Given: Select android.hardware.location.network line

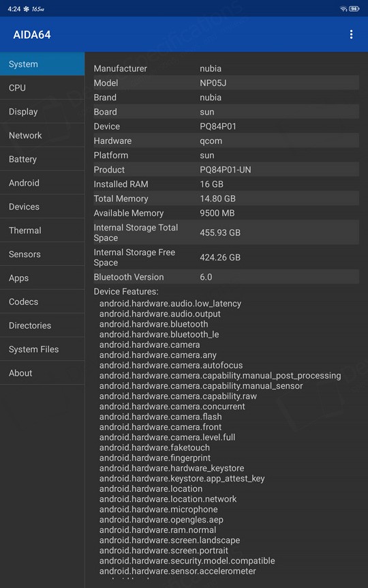Looking at the screenshot, I should (x=168, y=499).
